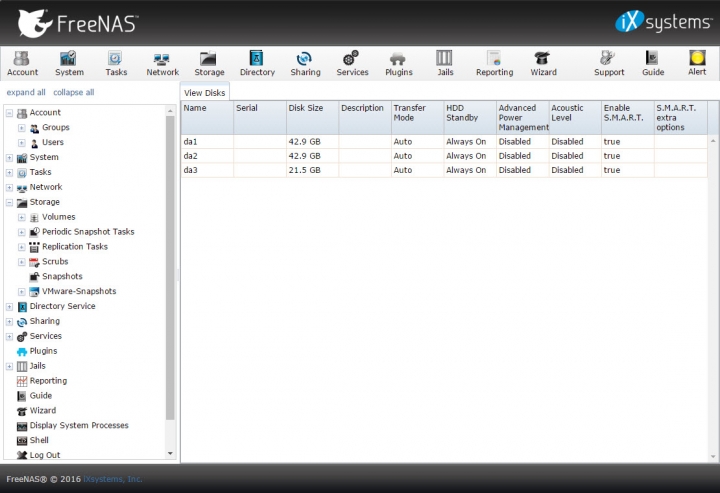Select the da2 disk row
Screen dimensions: 720x493
point(444,156)
